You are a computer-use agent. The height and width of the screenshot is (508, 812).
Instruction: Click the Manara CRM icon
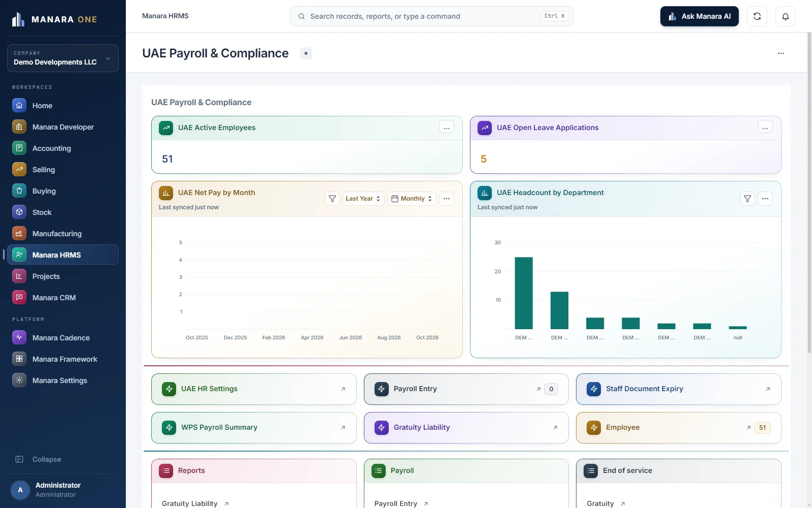(19, 298)
